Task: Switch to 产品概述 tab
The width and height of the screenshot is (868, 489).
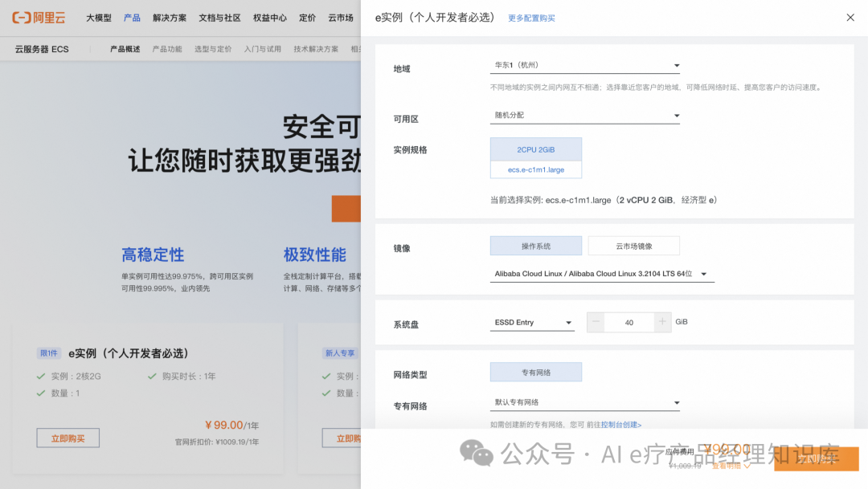Action: [x=125, y=49]
